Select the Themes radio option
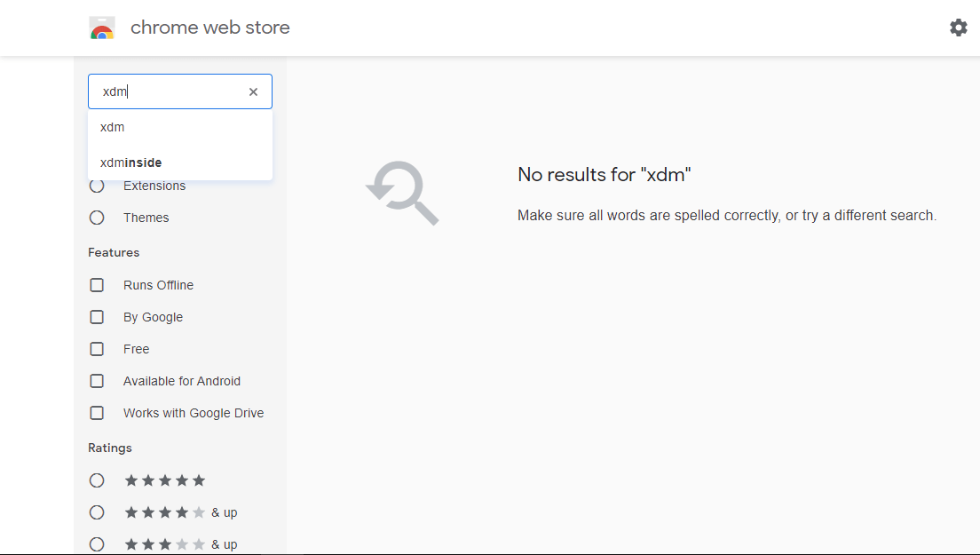The height and width of the screenshot is (555, 980). [97, 218]
